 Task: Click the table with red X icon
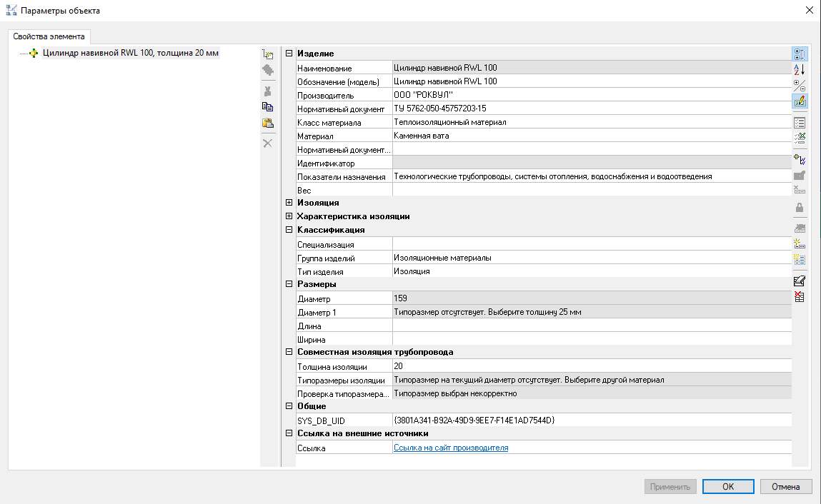[800, 297]
